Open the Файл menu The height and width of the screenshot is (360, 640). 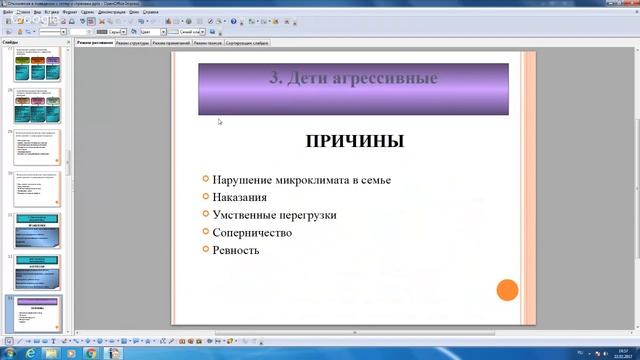click(8, 12)
